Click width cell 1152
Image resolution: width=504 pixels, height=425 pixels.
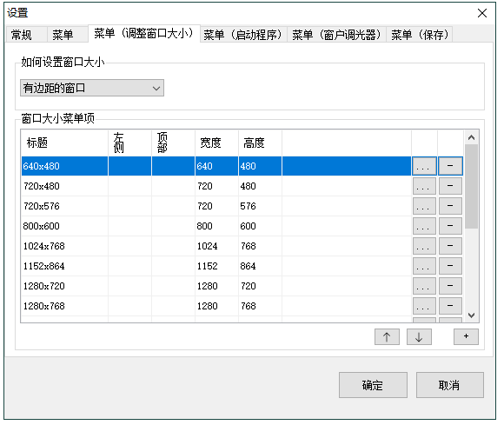pos(216,266)
